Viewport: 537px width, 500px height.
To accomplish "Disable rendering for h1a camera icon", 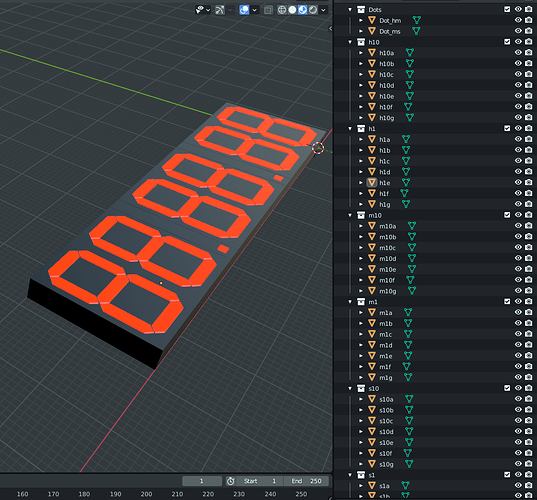I will pyautogui.click(x=529, y=139).
